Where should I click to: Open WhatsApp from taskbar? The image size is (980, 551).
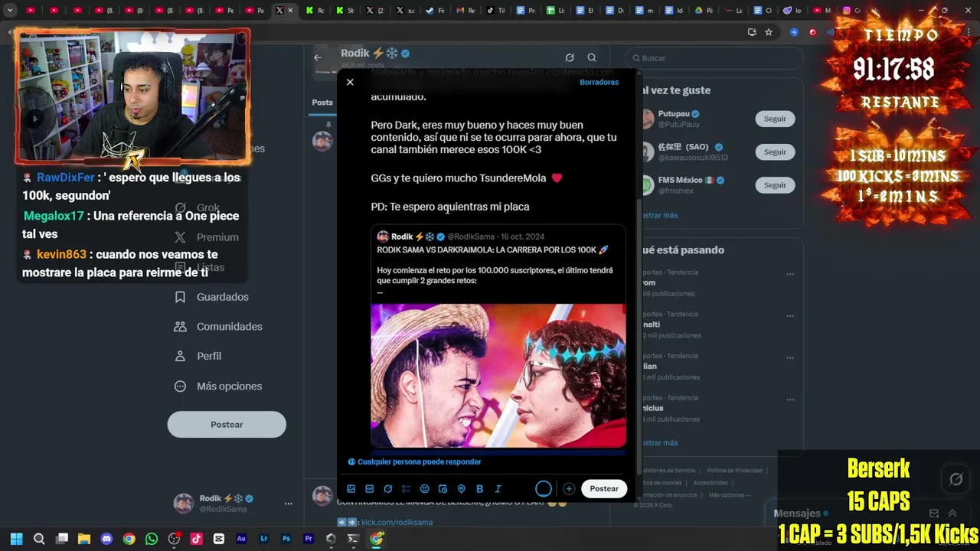(152, 539)
